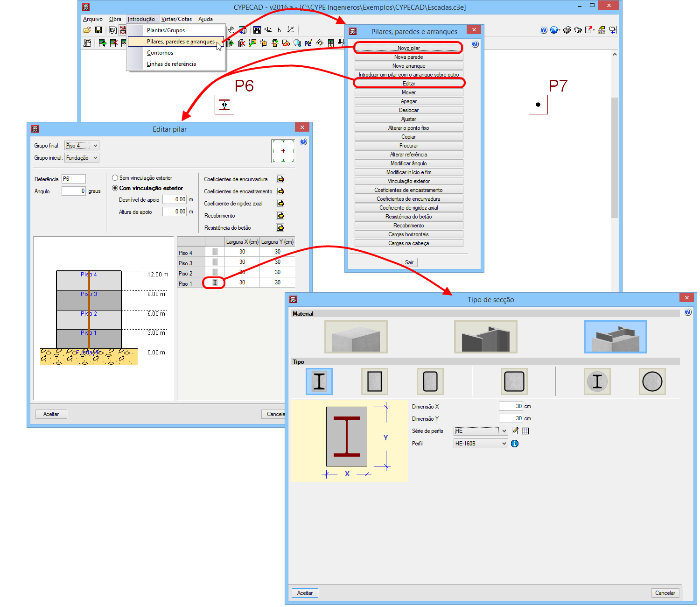Select the I-profile in circular section type

coord(597,381)
